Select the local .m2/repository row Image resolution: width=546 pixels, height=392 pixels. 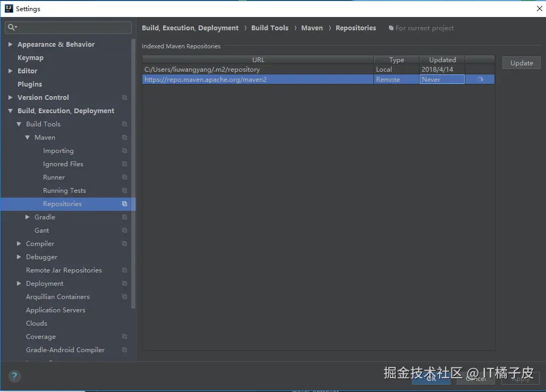tap(318, 69)
